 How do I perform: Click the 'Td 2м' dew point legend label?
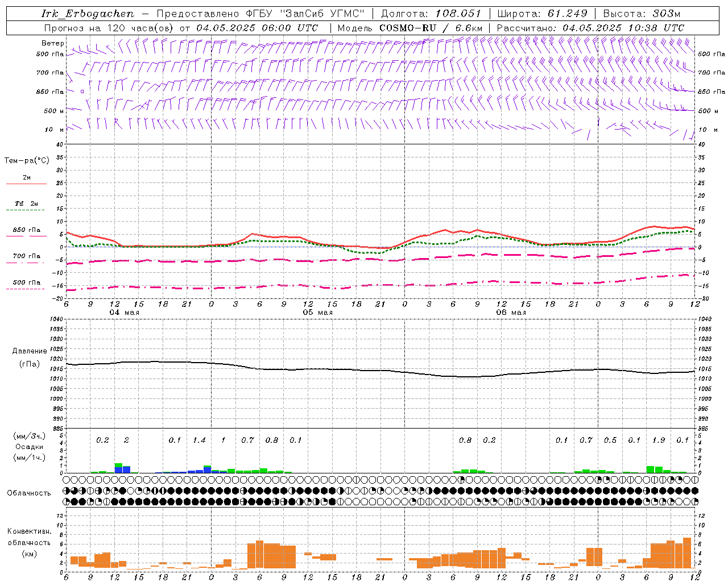pos(26,203)
